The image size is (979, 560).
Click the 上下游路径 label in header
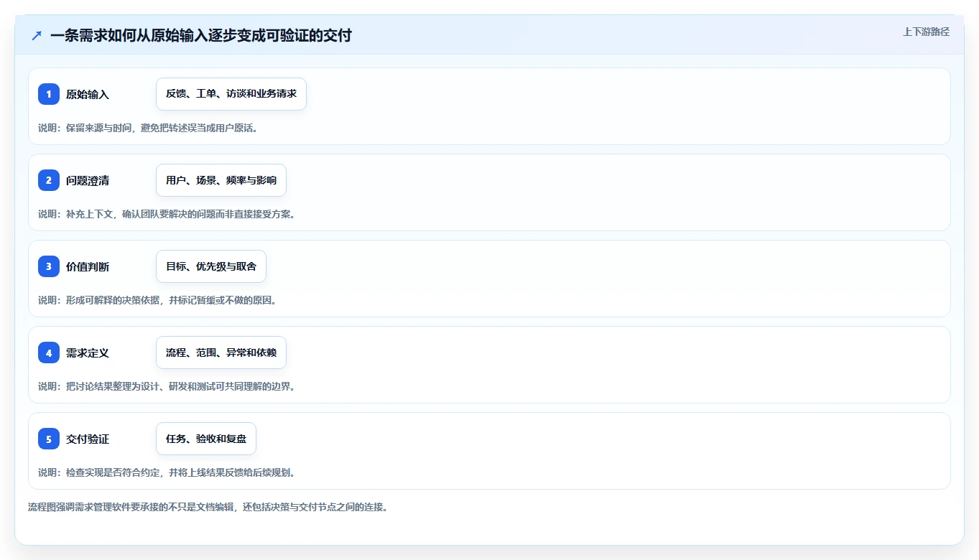pyautogui.click(x=926, y=32)
